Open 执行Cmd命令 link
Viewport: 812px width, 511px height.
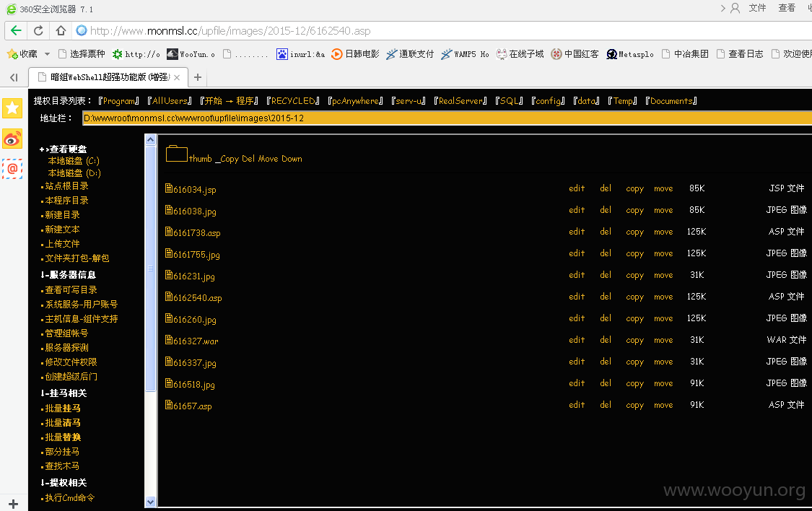(x=70, y=498)
